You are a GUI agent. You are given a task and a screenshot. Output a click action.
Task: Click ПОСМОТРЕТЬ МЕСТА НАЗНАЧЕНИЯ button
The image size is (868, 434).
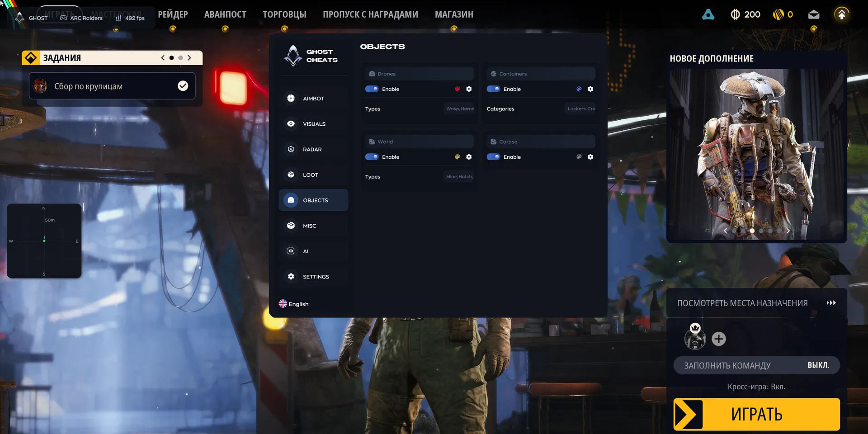point(757,303)
